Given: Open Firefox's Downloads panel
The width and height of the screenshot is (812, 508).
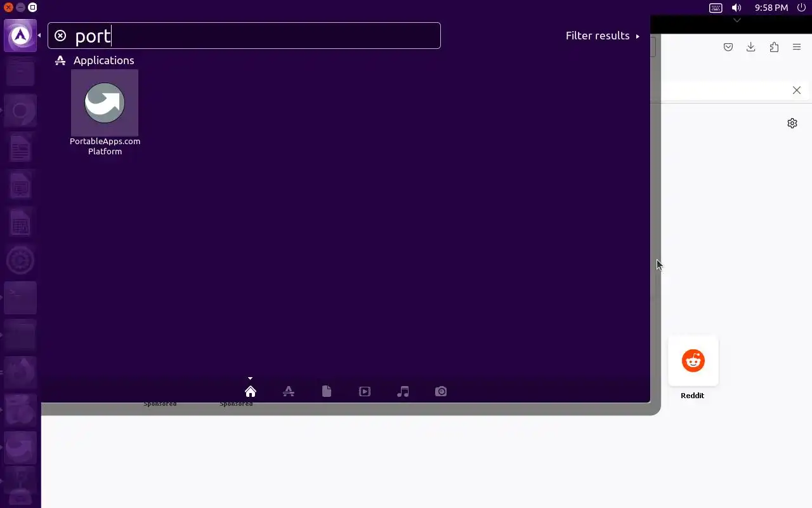Looking at the screenshot, I should coord(751,47).
